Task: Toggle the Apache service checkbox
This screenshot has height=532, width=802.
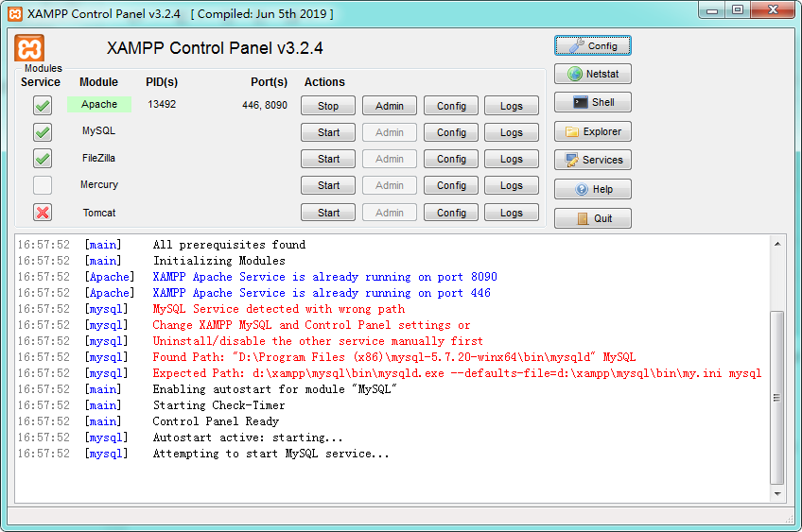Action: [x=43, y=106]
